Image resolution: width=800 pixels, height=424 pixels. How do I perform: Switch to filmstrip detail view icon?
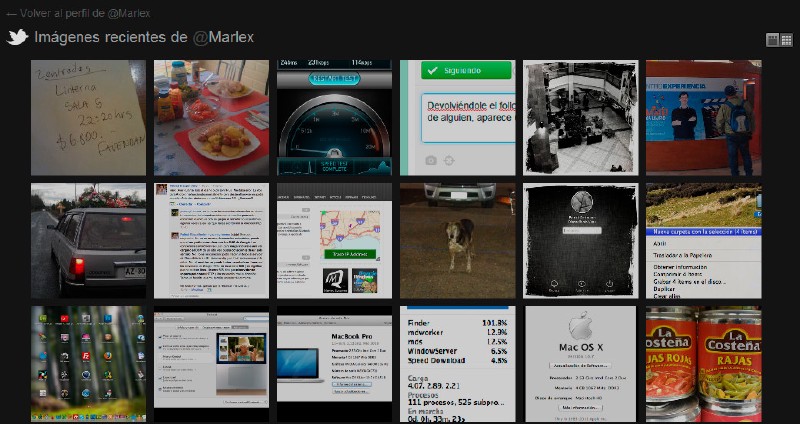point(772,40)
